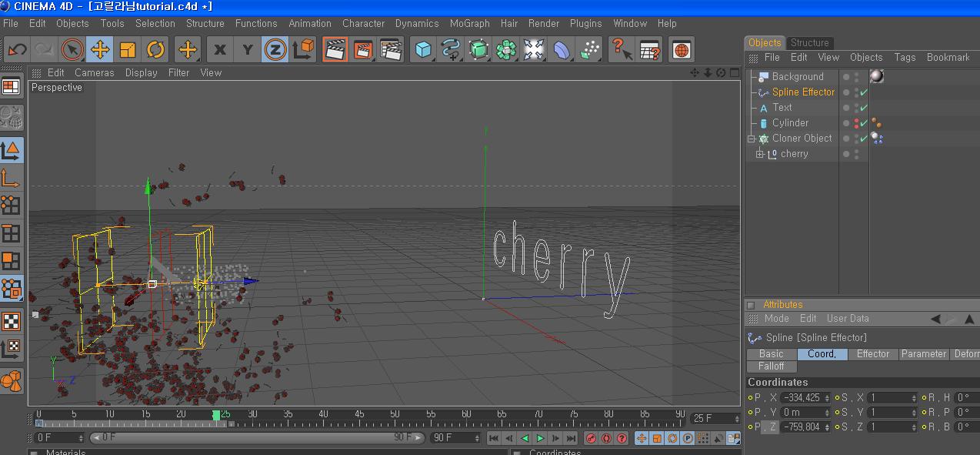Toggle the Cylinder enable checkmark
Screen dimensions: 980x455
tap(864, 123)
